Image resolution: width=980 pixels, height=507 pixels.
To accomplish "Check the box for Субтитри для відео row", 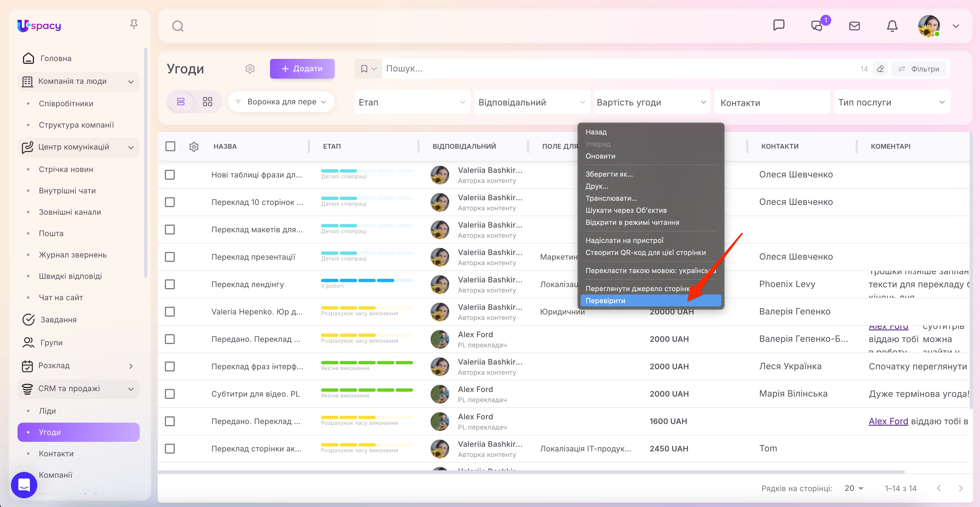I will 170,394.
